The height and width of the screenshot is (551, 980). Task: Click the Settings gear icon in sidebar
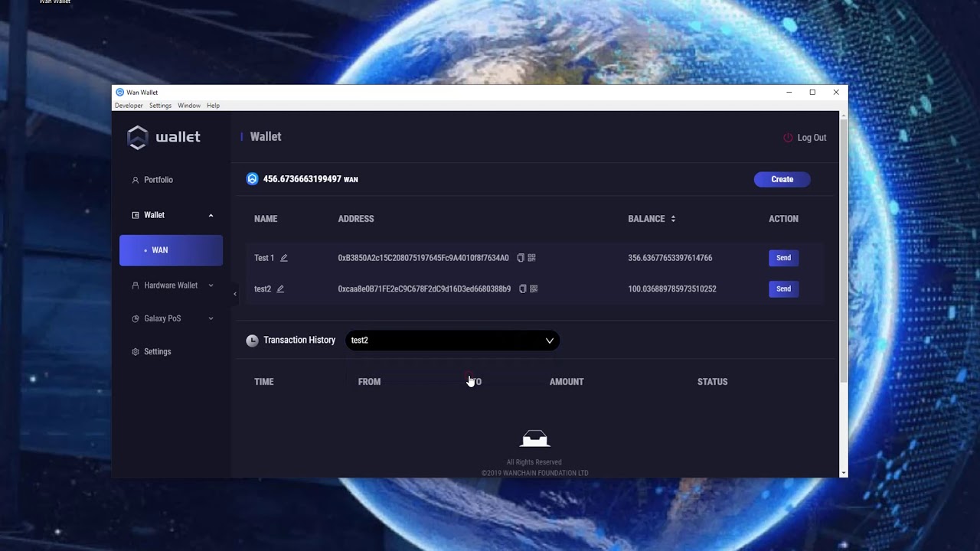(136, 352)
